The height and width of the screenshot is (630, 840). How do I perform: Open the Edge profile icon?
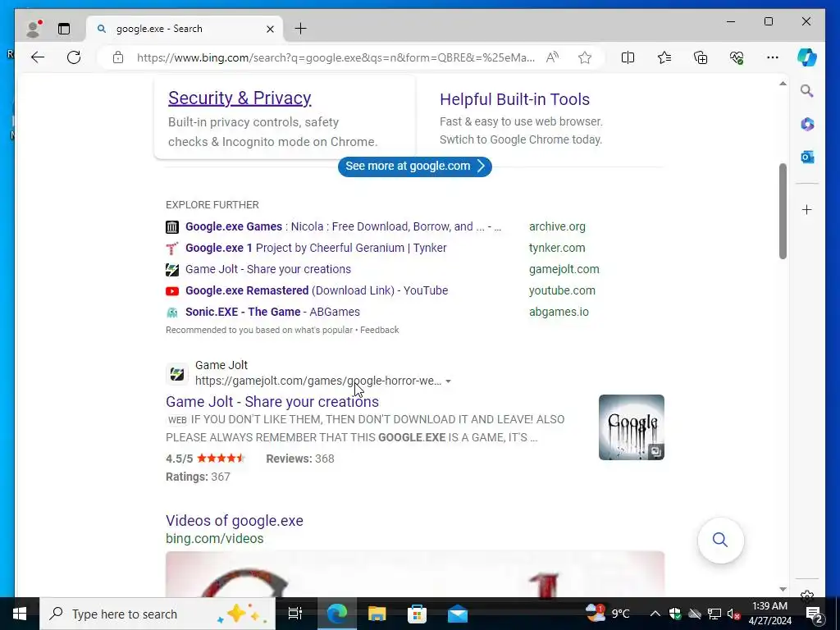tap(34, 29)
